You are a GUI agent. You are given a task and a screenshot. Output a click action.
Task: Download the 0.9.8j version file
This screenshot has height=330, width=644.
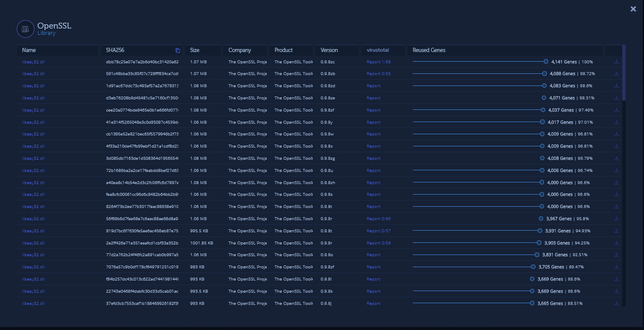point(616,303)
